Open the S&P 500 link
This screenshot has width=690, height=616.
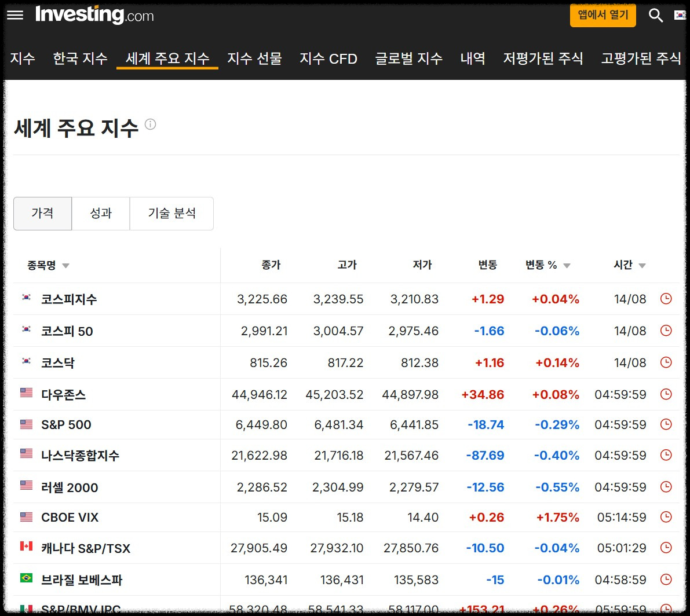click(66, 425)
